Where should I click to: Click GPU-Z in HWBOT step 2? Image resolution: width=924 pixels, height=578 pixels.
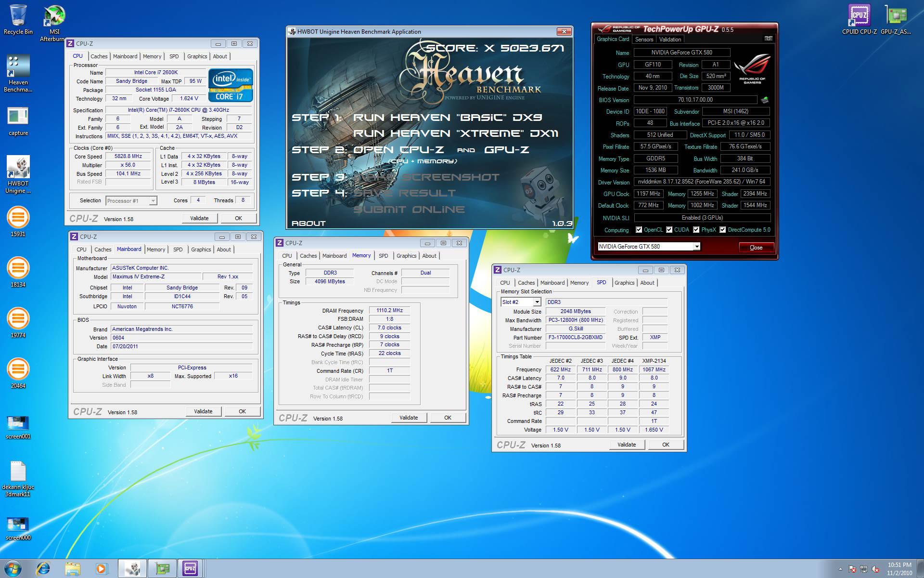[x=506, y=150]
